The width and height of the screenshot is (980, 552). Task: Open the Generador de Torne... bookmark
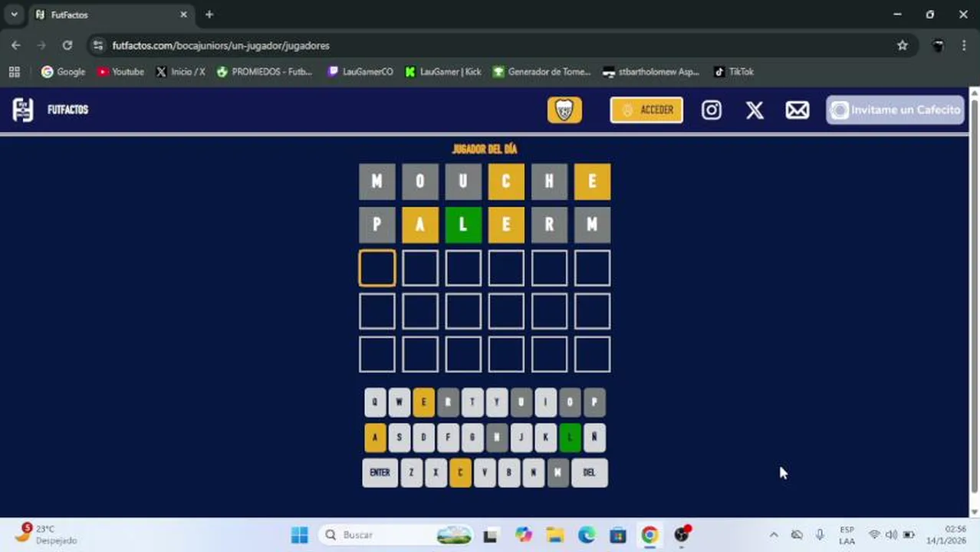[542, 71]
